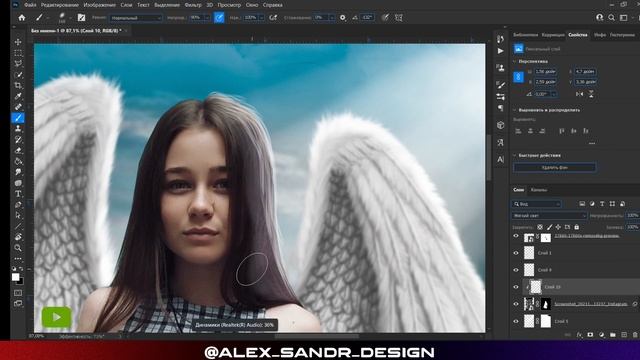Select the Move tool
This screenshot has width=640, height=360.
(18, 42)
